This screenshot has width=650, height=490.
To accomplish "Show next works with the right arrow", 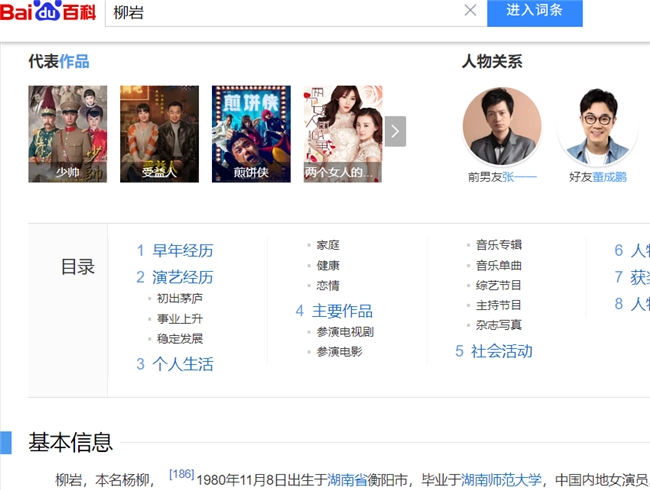I will tap(396, 131).
